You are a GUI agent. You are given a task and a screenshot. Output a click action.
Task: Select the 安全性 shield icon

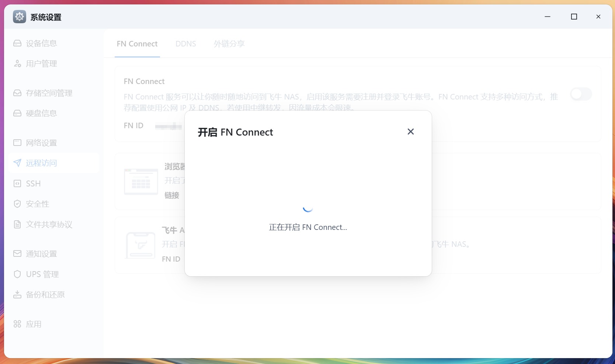[x=17, y=203]
